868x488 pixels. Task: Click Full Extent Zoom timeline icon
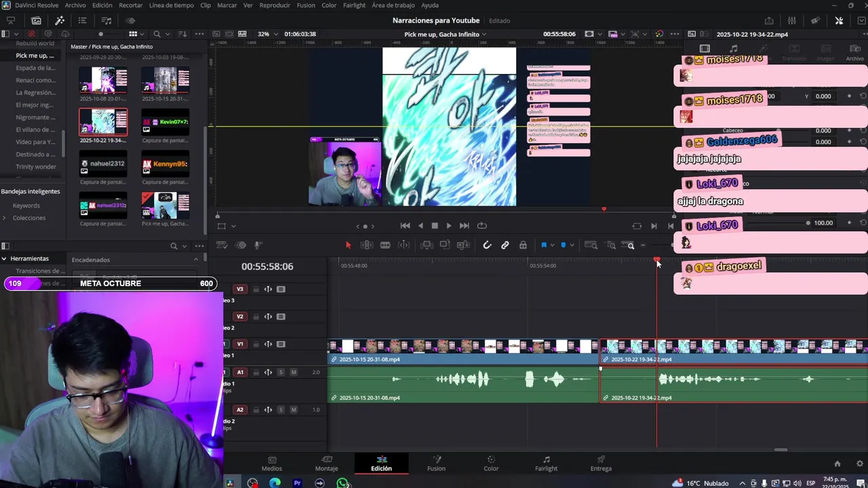point(591,245)
